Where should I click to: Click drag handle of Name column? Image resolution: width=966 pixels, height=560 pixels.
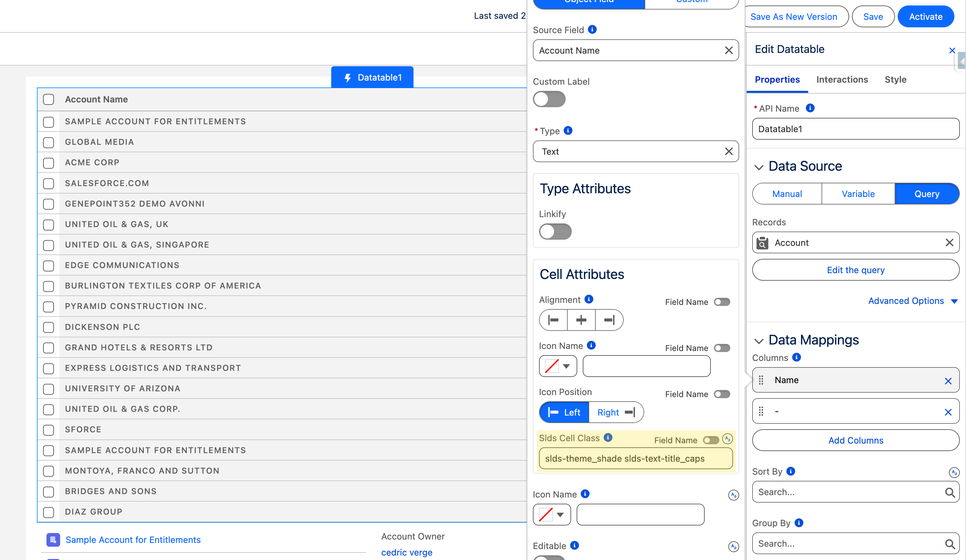click(x=761, y=380)
